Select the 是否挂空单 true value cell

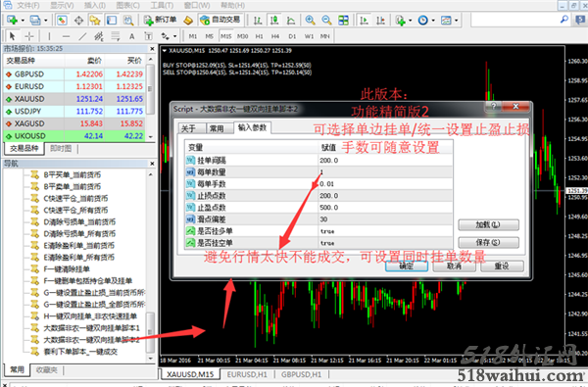click(x=385, y=243)
